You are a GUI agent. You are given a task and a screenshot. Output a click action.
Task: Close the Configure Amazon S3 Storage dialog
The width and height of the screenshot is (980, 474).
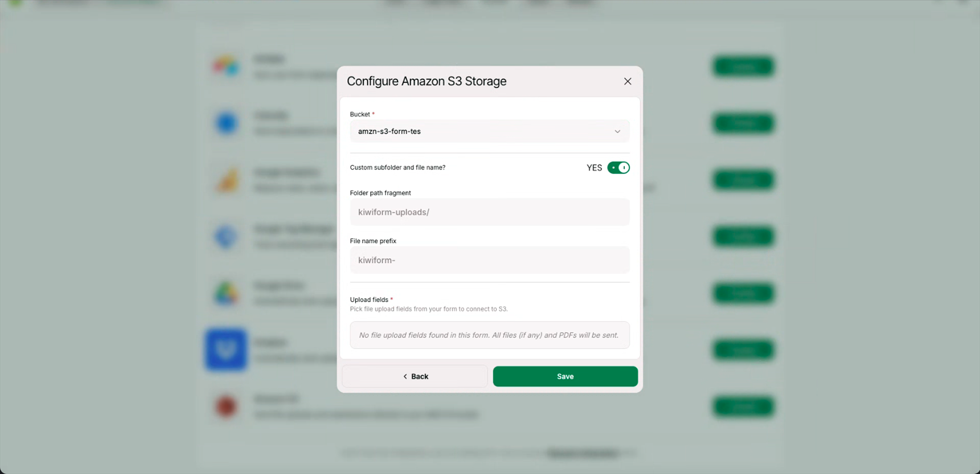[627, 81]
